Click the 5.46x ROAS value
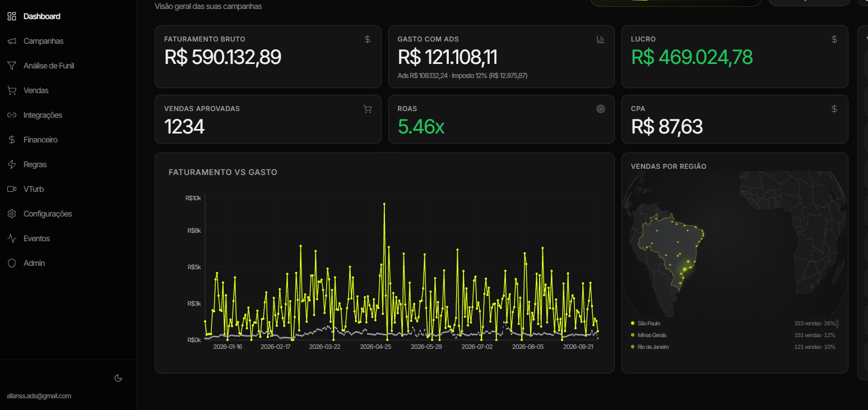Image resolution: width=868 pixels, height=410 pixels. pyautogui.click(x=421, y=127)
